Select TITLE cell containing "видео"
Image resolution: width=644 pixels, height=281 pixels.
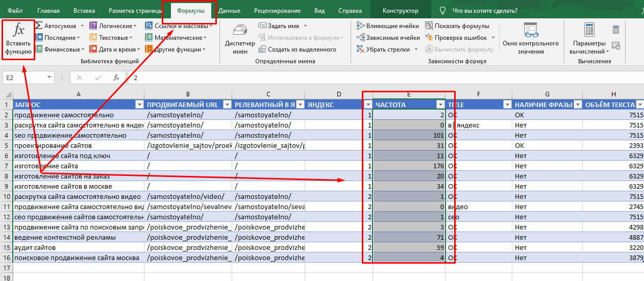(x=479, y=207)
